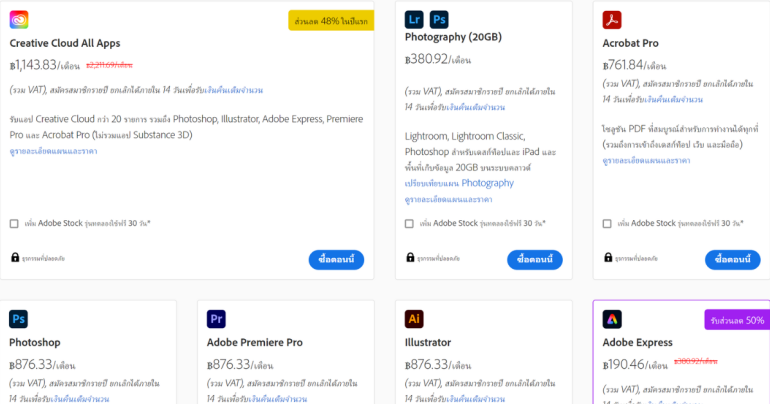Click the purple 50% discount badge
Screen dimensions: 770x404
[737, 320]
